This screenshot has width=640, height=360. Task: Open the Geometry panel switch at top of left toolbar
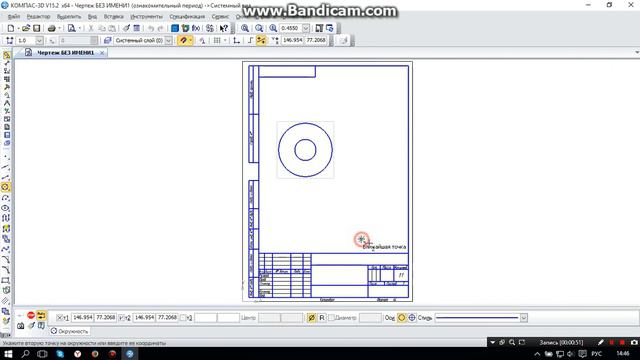[x=6, y=55]
